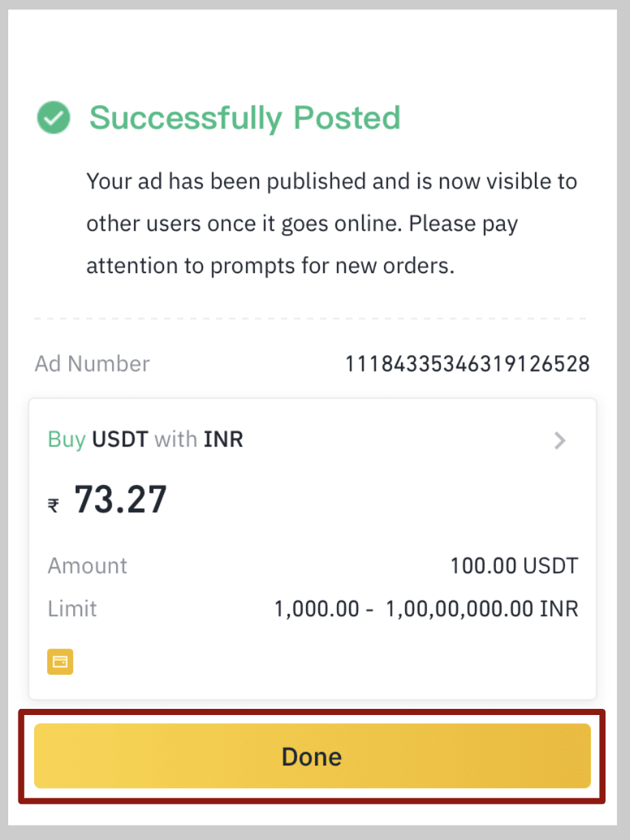Click the dashed divider line above Ad Number
630x840 pixels.
(310, 318)
